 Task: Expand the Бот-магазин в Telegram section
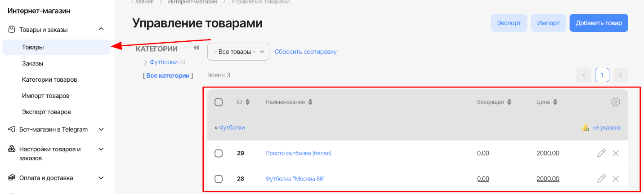click(x=101, y=129)
